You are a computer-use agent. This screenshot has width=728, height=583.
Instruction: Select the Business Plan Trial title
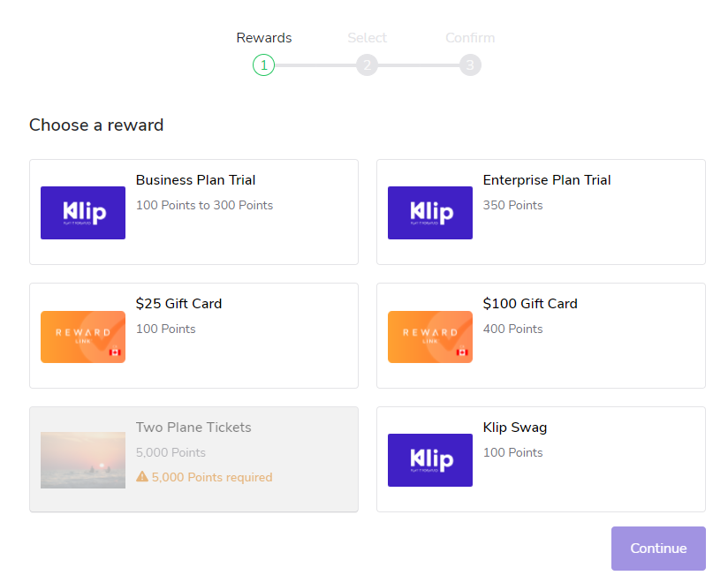[x=195, y=180]
